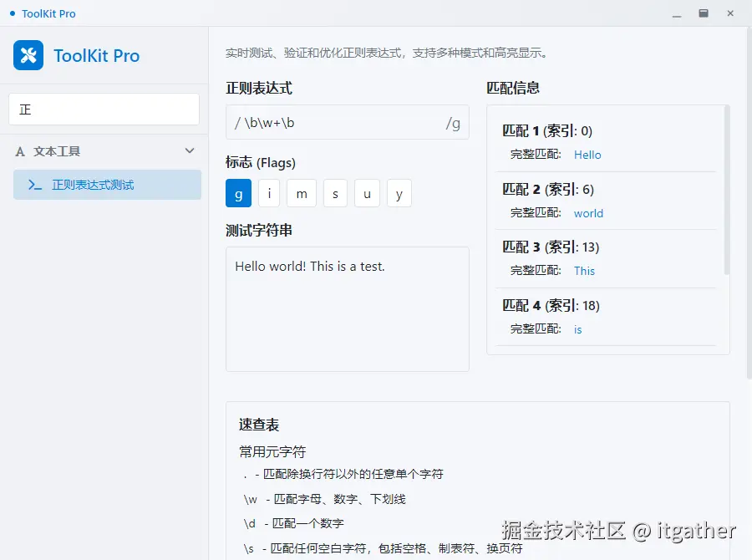Click the 标志 (Flags) label
The image size is (752, 560).
click(x=261, y=163)
